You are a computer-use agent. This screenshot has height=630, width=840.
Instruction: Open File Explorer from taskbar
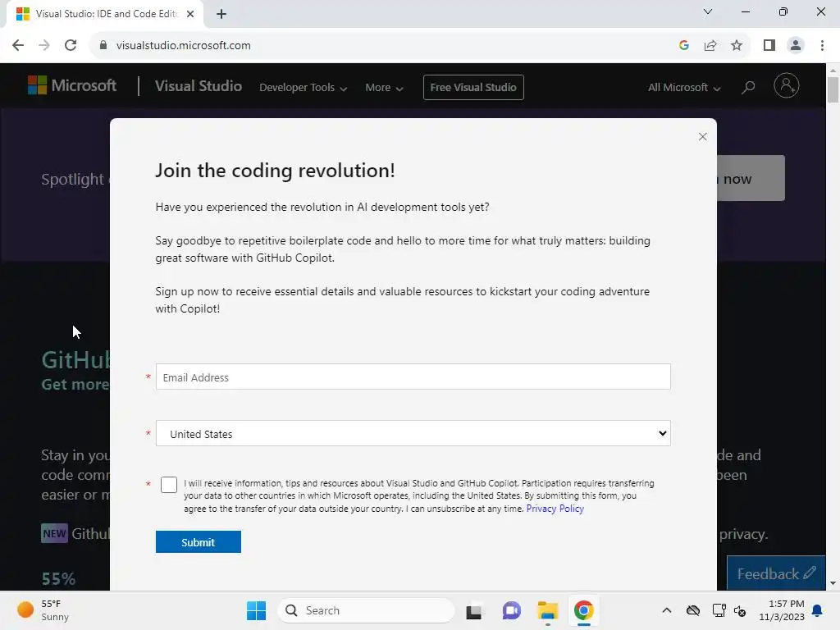click(x=547, y=610)
